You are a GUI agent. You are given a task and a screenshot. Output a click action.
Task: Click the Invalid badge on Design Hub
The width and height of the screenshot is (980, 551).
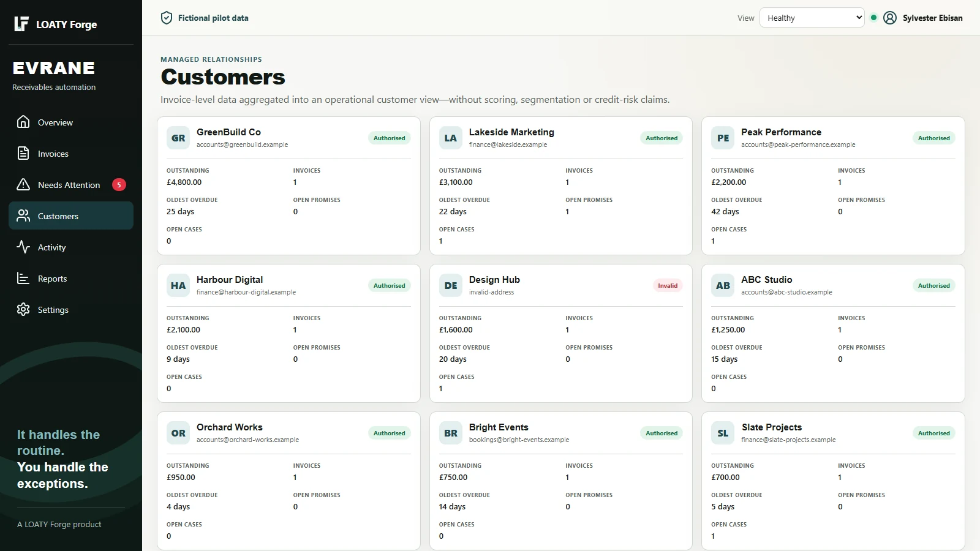pos(668,285)
